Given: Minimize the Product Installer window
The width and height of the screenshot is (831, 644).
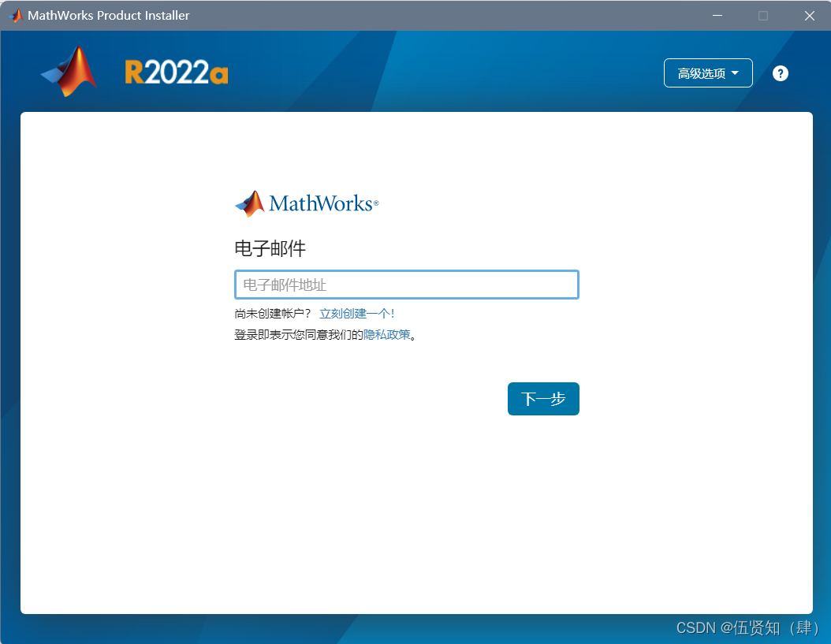Looking at the screenshot, I should [717, 16].
